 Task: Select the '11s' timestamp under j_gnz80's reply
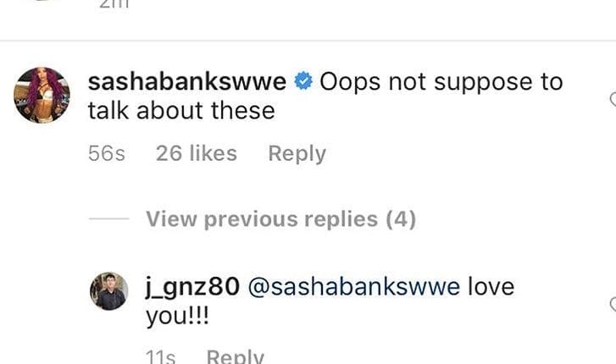pos(161,356)
